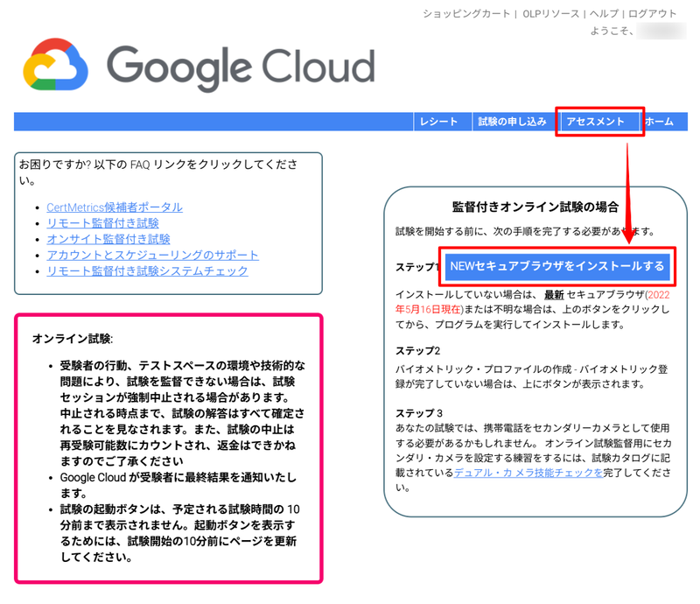Open the OLPリソース link
The image size is (700, 604).
[x=551, y=14]
